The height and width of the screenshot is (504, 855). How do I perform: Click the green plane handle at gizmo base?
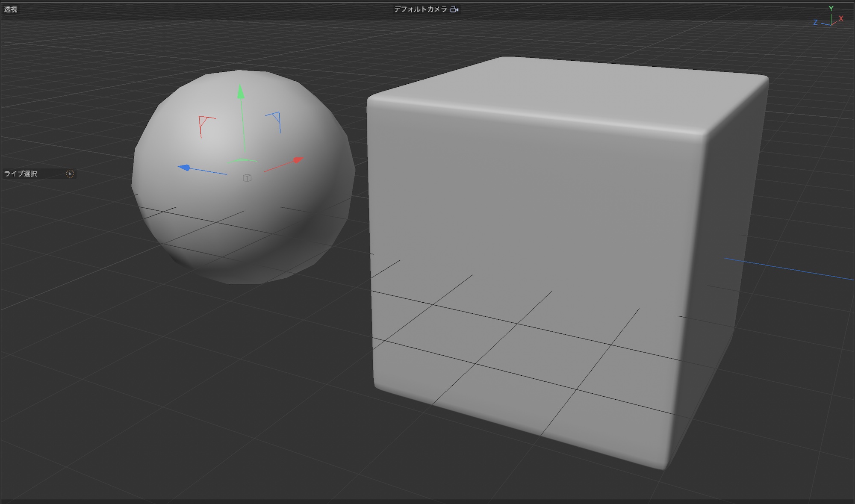click(x=242, y=160)
